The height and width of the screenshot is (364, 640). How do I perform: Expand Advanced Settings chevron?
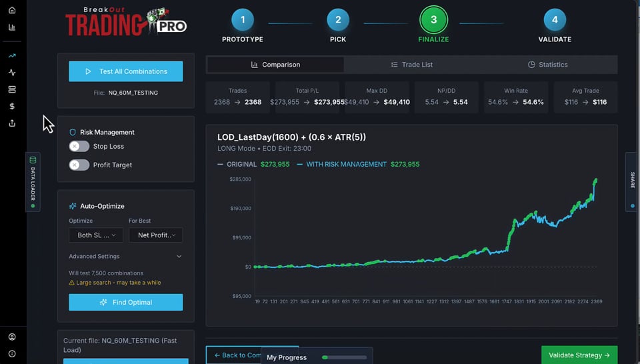tap(179, 256)
